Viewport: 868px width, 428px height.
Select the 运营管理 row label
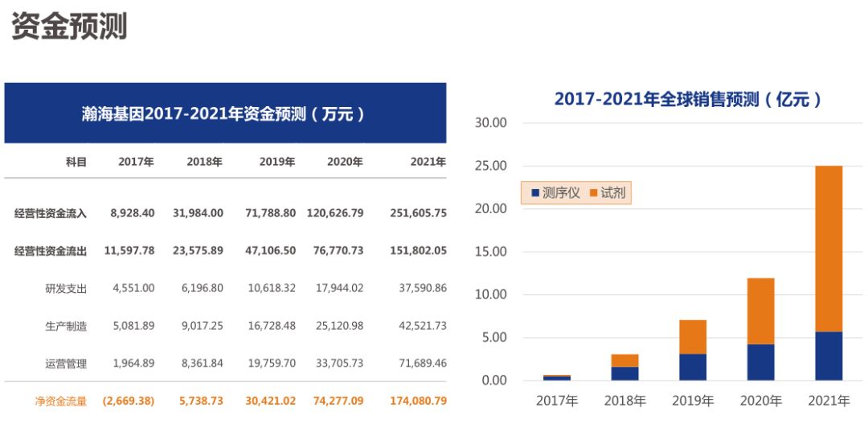(x=67, y=364)
